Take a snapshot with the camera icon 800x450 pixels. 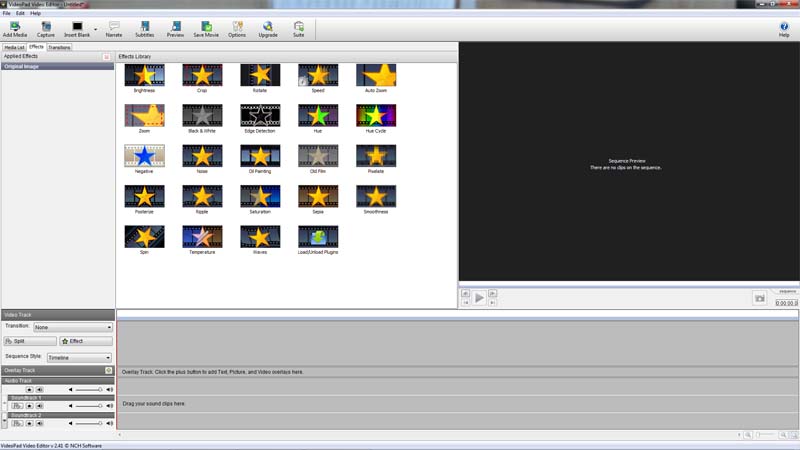tap(760, 298)
